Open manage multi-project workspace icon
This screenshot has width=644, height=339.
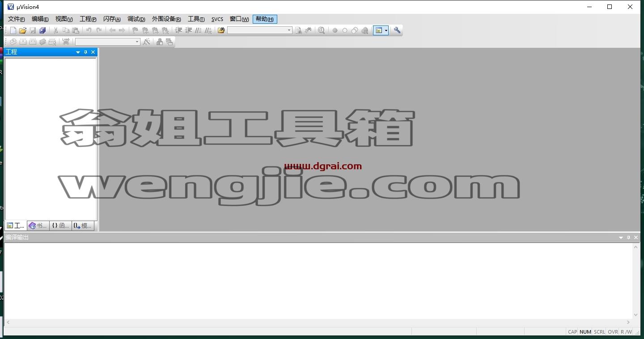(169, 42)
